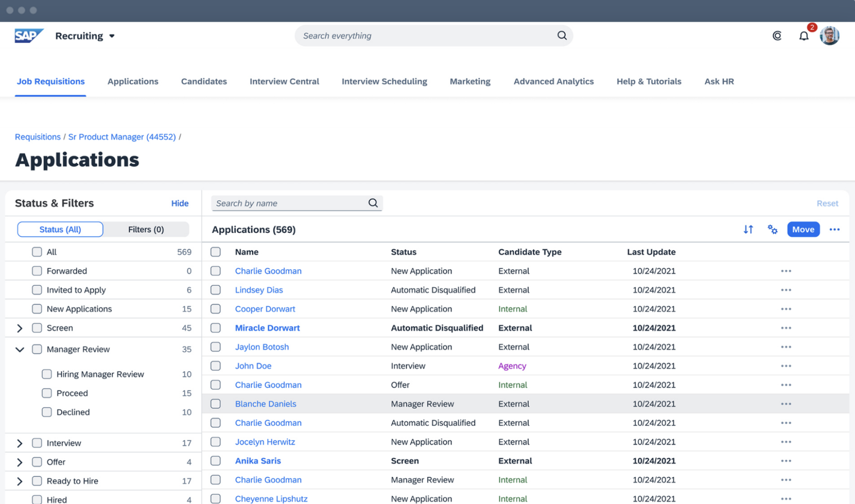Check the Forwarded status checkbox
Viewport: 855px width, 504px height.
[x=37, y=271]
